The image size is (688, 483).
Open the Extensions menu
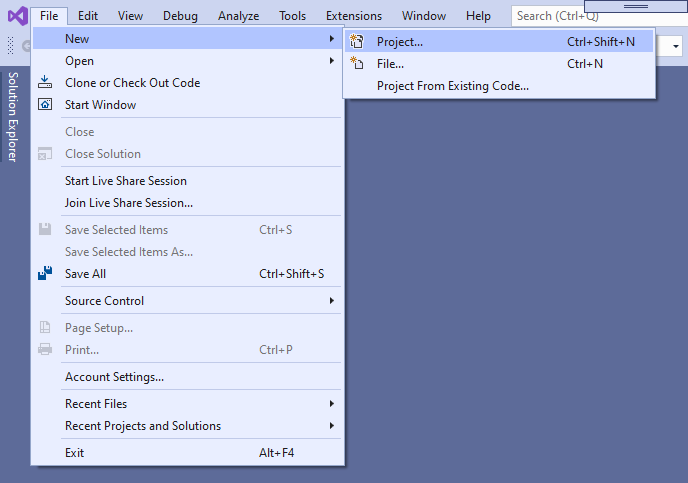pyautogui.click(x=354, y=16)
